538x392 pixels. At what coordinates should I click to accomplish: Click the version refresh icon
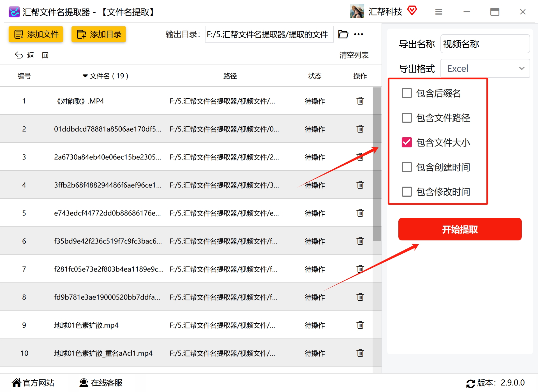(x=470, y=383)
